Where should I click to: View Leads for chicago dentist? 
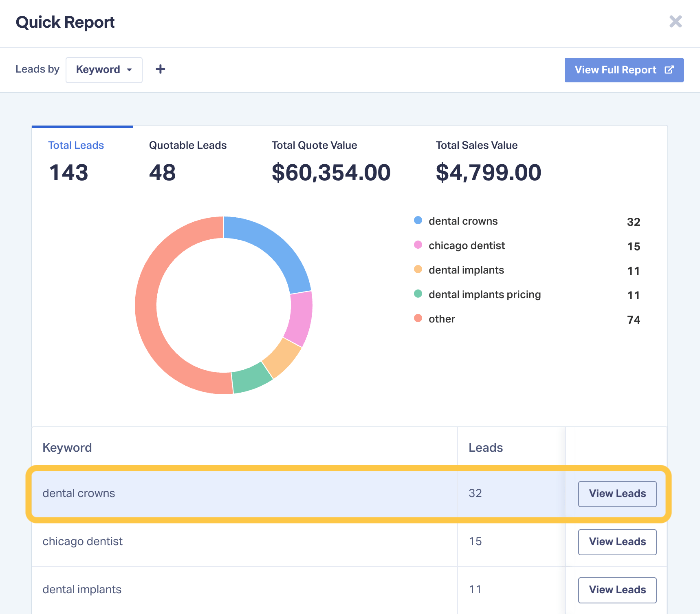click(x=617, y=542)
